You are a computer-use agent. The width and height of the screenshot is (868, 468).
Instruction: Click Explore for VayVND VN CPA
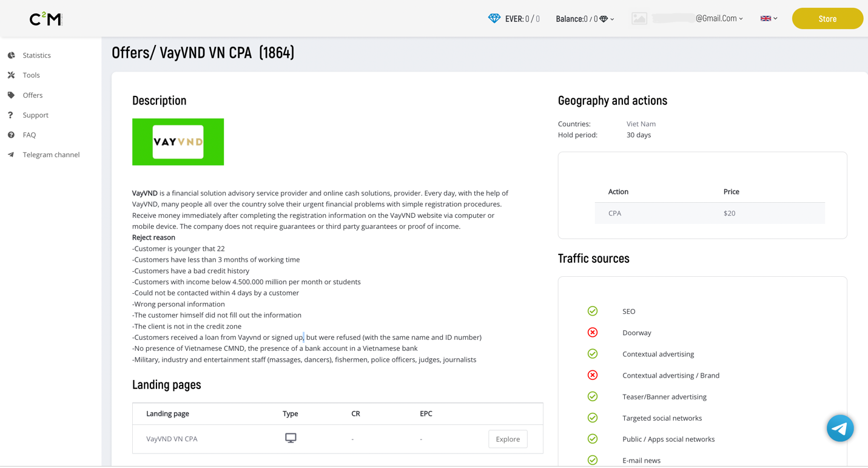[x=508, y=439]
